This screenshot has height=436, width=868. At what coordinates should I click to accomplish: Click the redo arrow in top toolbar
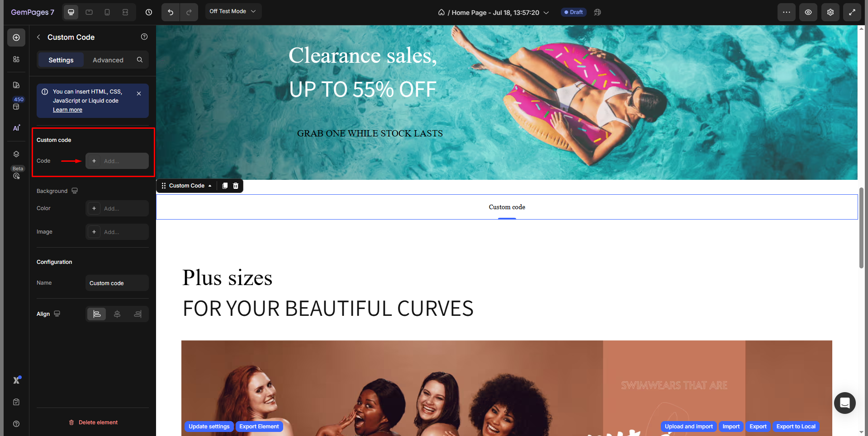click(x=189, y=12)
